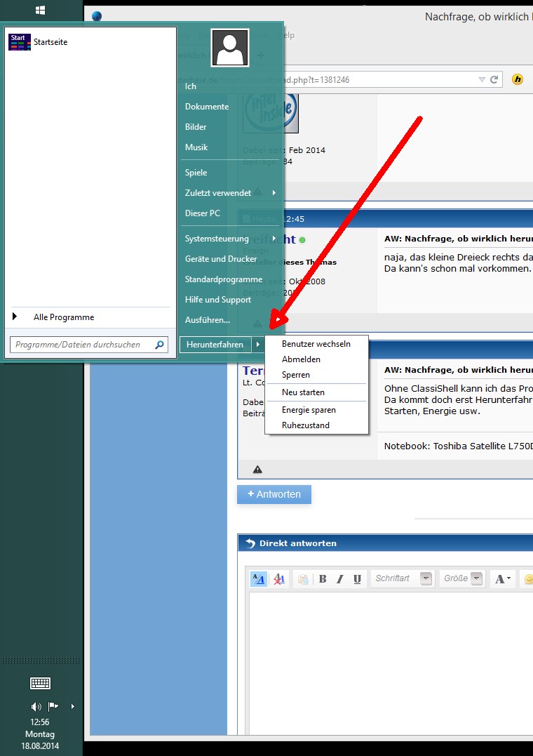Click the paste clipboard icon in editor
This screenshot has height=756, width=533.
(303, 578)
